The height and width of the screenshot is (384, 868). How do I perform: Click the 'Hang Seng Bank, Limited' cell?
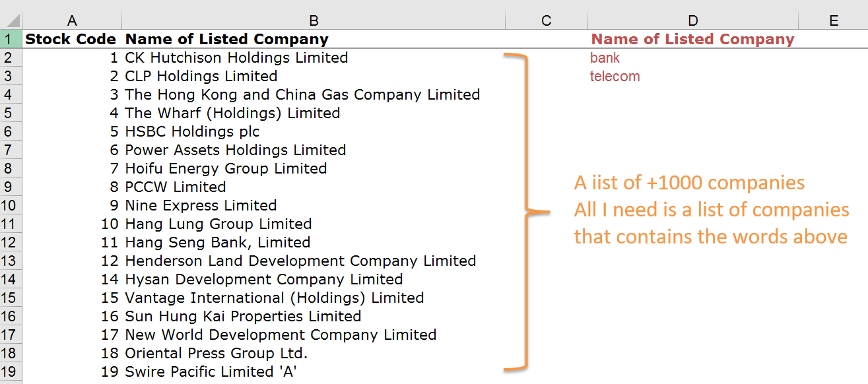click(x=218, y=242)
